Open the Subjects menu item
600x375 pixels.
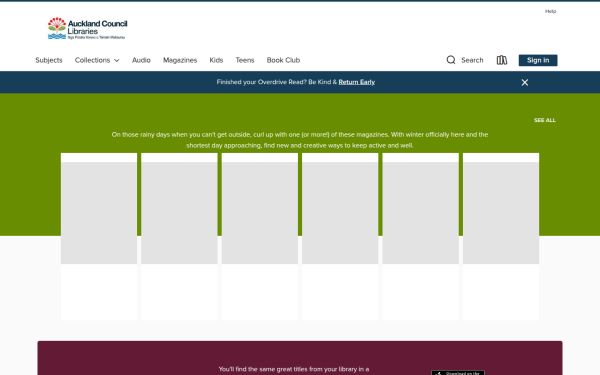tap(49, 60)
